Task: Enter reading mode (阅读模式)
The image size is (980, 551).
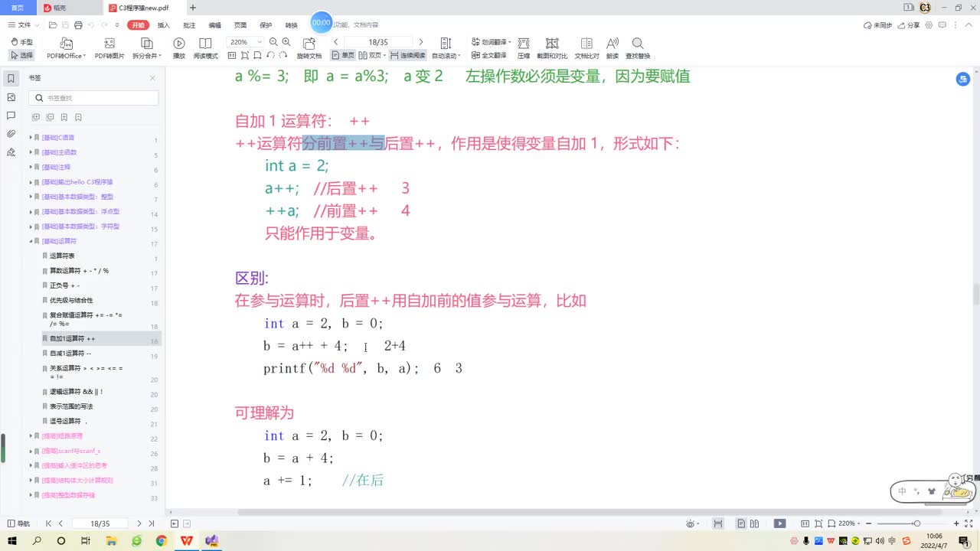Action: pos(205,48)
